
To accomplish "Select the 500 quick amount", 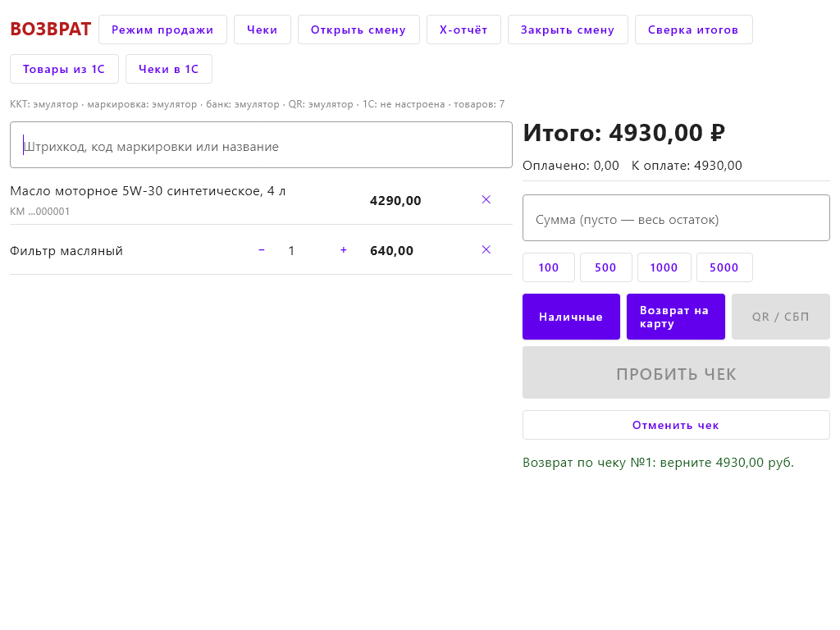I will tap(606, 267).
